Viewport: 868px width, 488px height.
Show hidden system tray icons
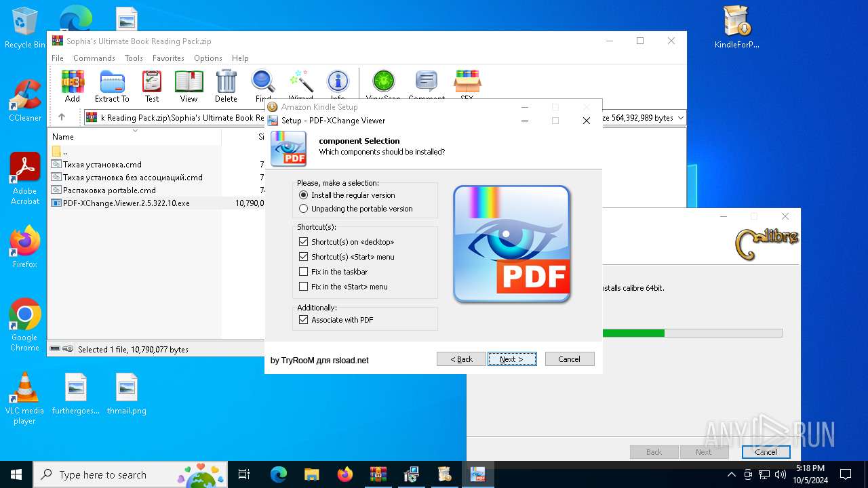pos(731,474)
